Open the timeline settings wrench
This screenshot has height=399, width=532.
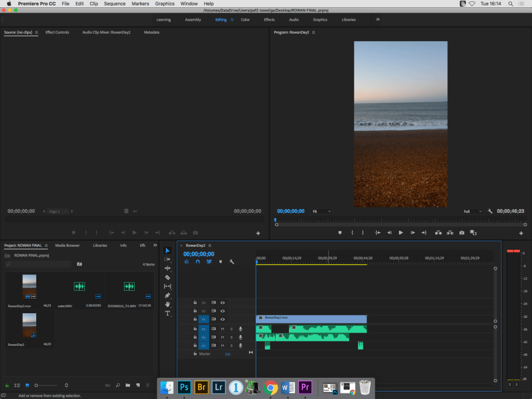(232, 261)
